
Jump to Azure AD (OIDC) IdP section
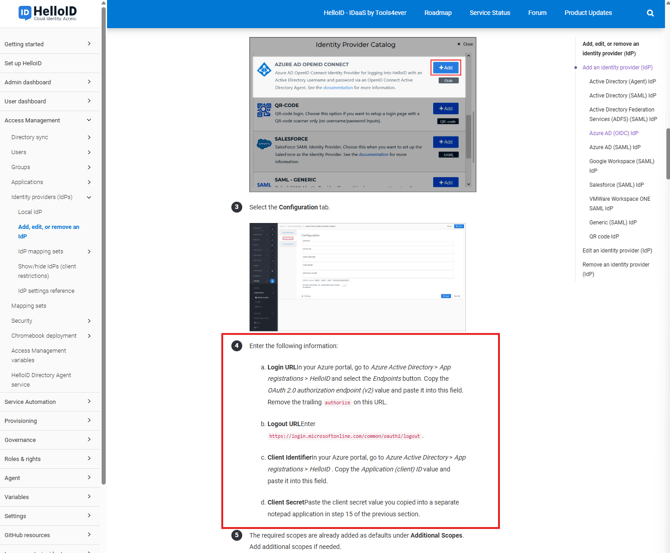click(613, 133)
